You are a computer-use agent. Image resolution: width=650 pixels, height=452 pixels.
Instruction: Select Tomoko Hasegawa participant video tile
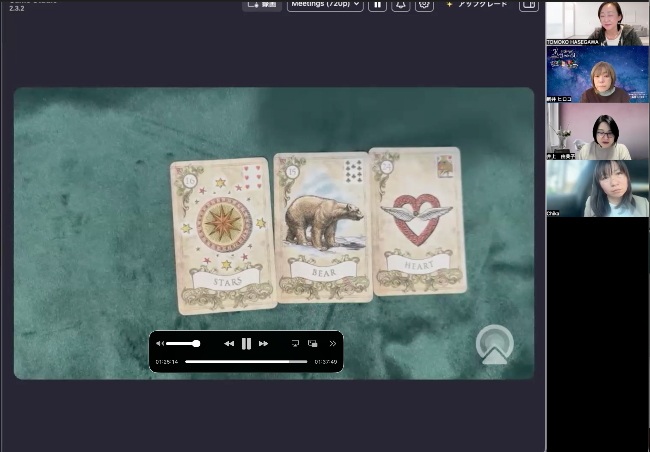597,23
